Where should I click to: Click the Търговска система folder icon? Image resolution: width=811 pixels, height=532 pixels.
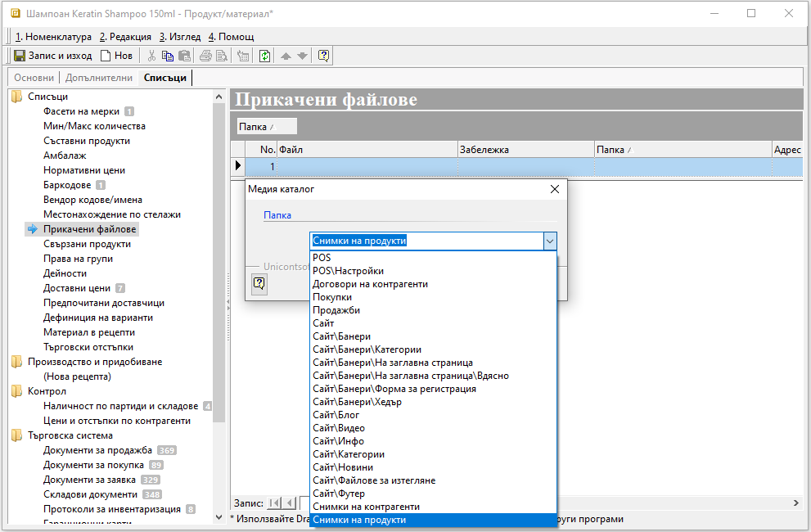point(16,435)
